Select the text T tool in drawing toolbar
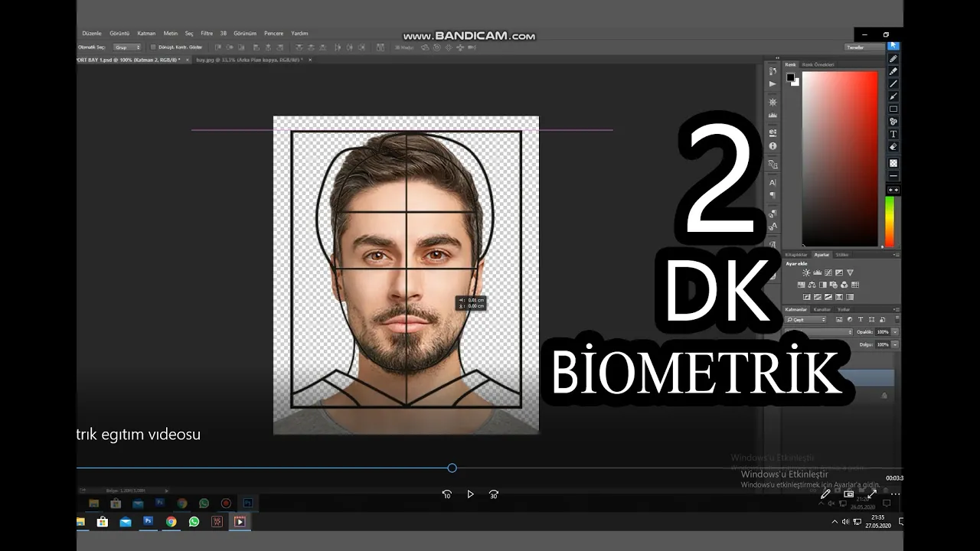980x551 pixels. pos(893,134)
